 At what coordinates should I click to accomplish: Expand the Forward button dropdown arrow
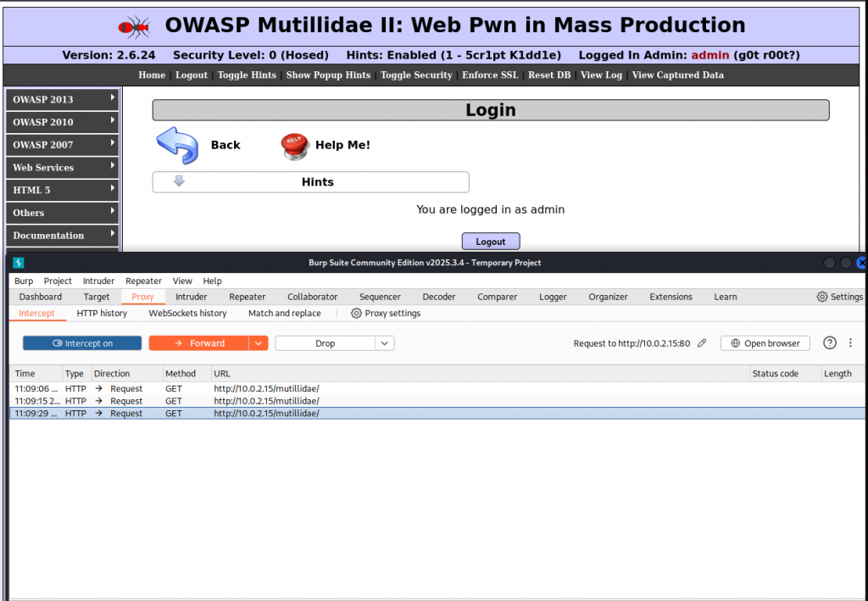pyautogui.click(x=259, y=343)
